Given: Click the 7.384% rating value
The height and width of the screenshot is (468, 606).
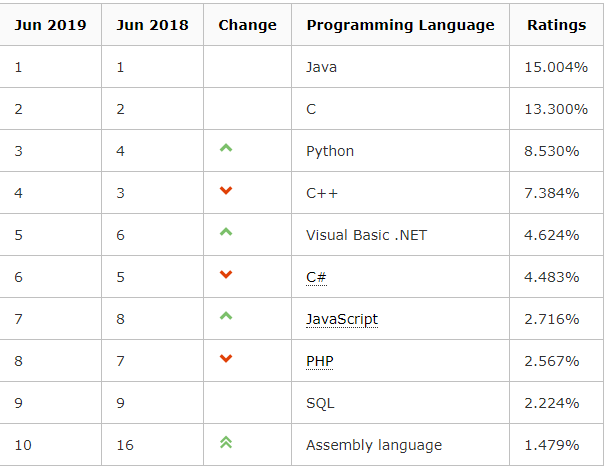Looking at the screenshot, I should point(552,193).
